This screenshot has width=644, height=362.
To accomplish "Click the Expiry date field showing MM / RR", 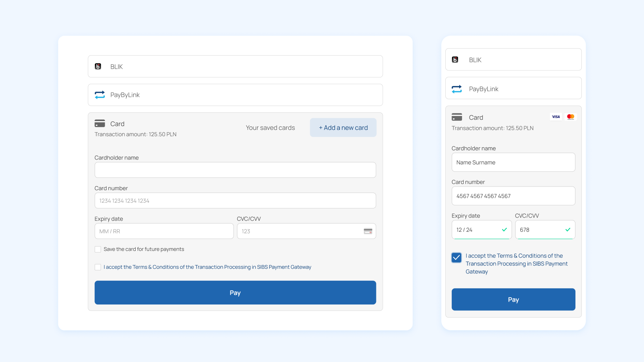I will coord(164,231).
